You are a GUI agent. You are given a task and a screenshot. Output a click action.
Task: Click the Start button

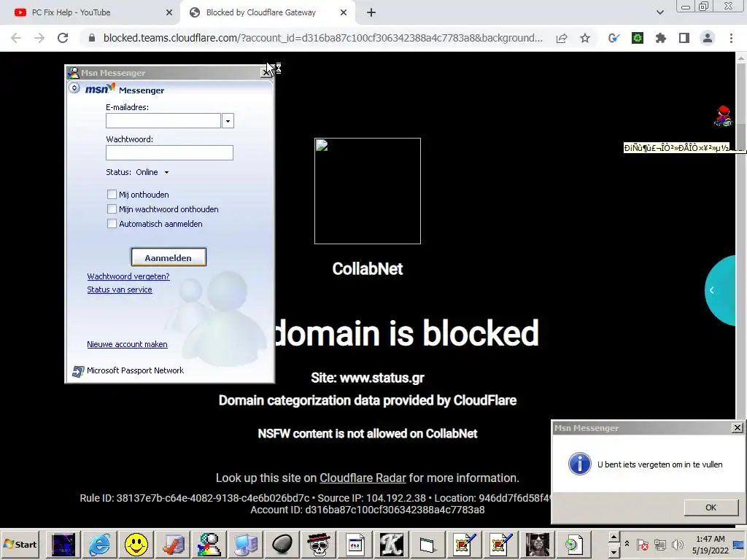coord(20,544)
